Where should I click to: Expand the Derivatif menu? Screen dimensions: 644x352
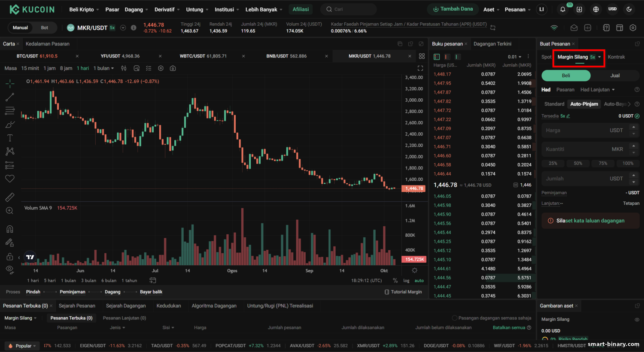pos(167,9)
